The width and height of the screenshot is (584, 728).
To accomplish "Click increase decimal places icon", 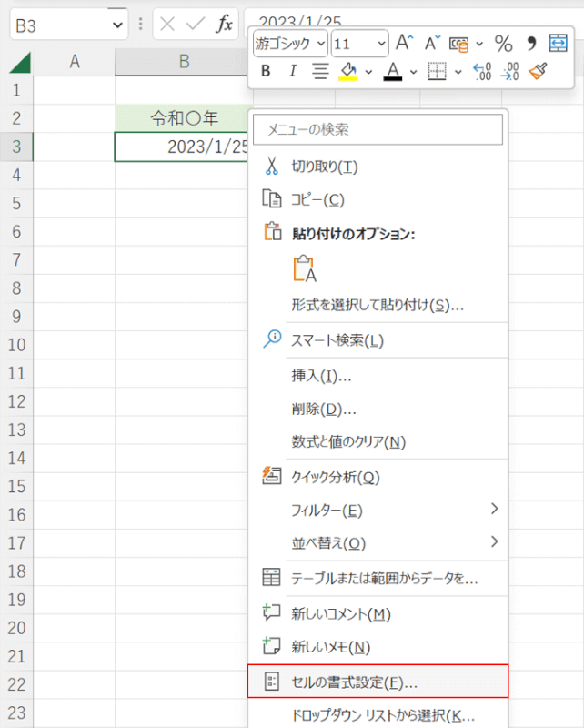I will pyautogui.click(x=482, y=71).
